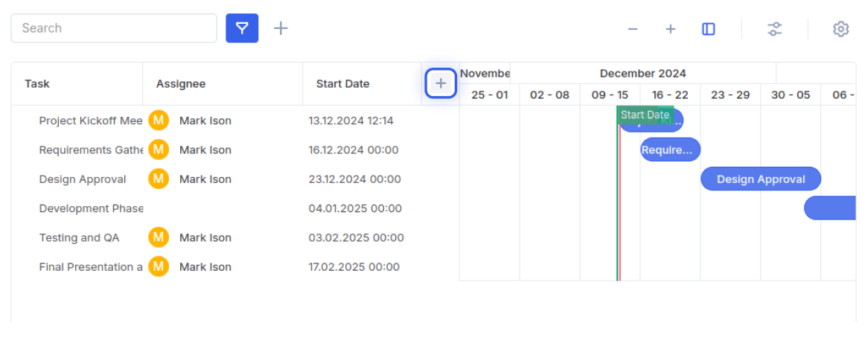Click the blue filter funnel button

click(242, 28)
